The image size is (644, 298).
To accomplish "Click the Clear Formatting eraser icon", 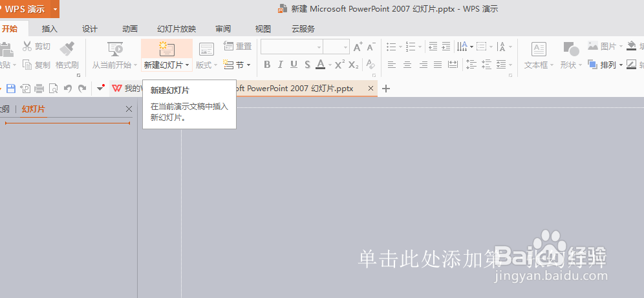I will (x=370, y=65).
